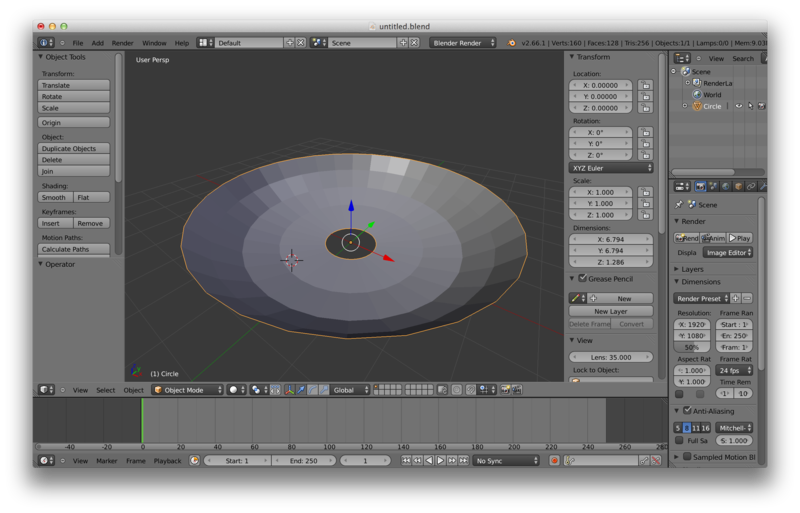Click the 3D view editor type icon

[x=45, y=390]
